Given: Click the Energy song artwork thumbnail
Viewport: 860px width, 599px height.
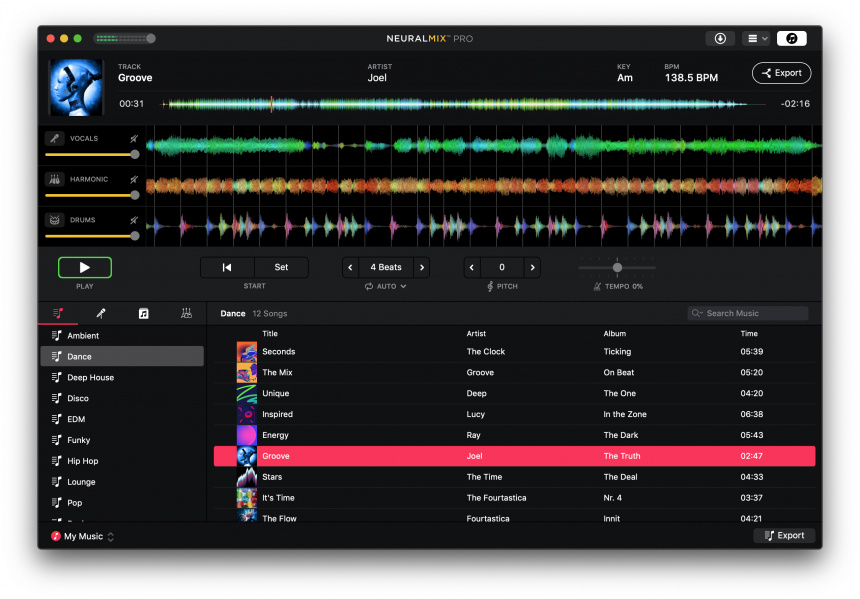Looking at the screenshot, I should click(247, 435).
